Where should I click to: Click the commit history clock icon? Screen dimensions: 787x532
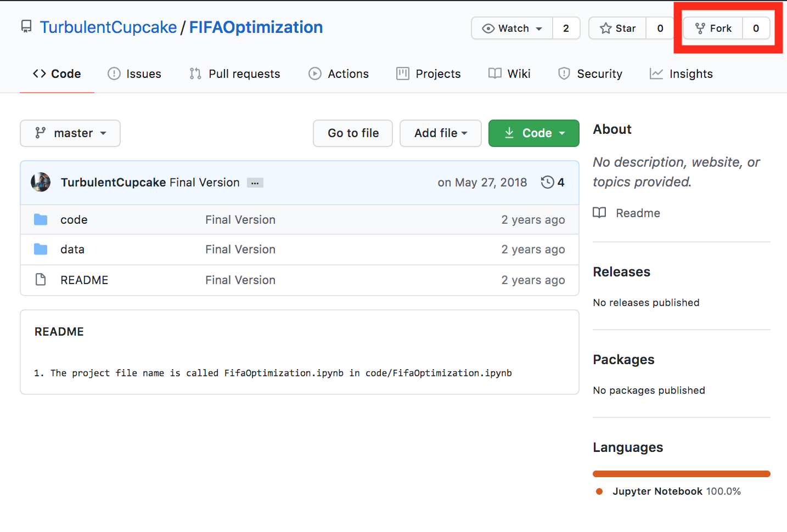(x=547, y=182)
